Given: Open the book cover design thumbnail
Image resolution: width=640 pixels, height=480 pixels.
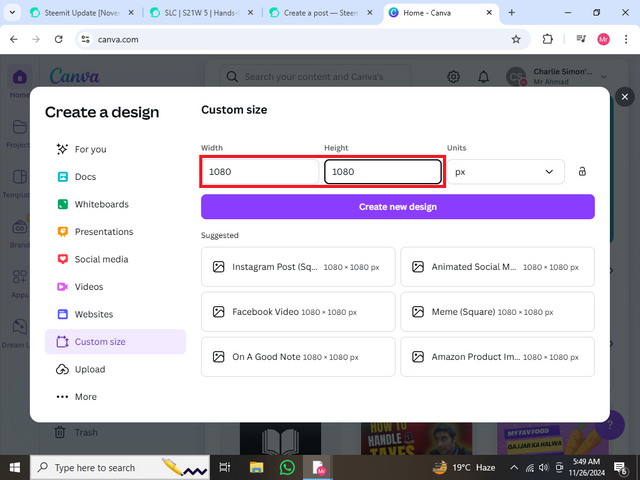Looking at the screenshot, I should click(280, 439).
